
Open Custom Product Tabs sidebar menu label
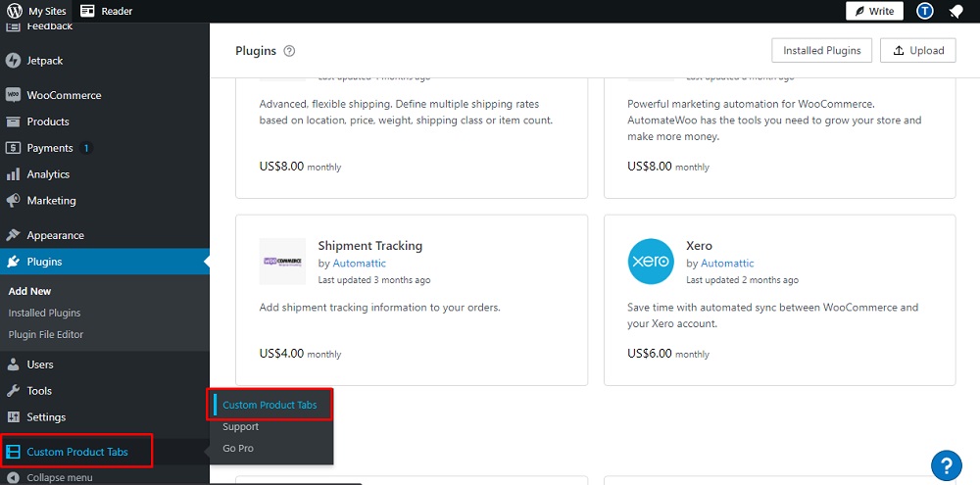click(77, 452)
